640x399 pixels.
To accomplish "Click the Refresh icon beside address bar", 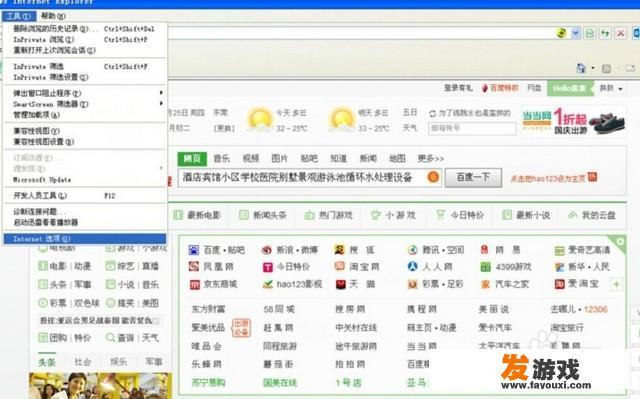I will (x=605, y=33).
